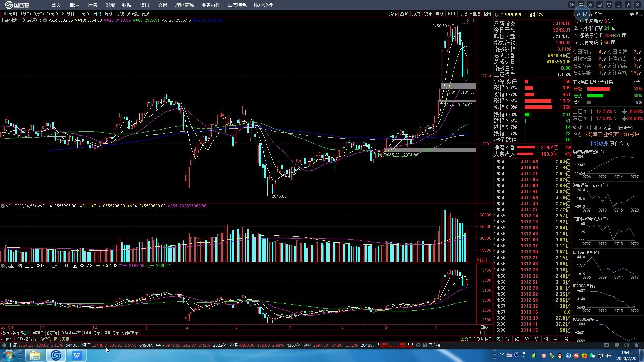Screen dimensions: 644x362
Task: Click the 国盛 app icon in the taskbar
Action: click(56, 355)
